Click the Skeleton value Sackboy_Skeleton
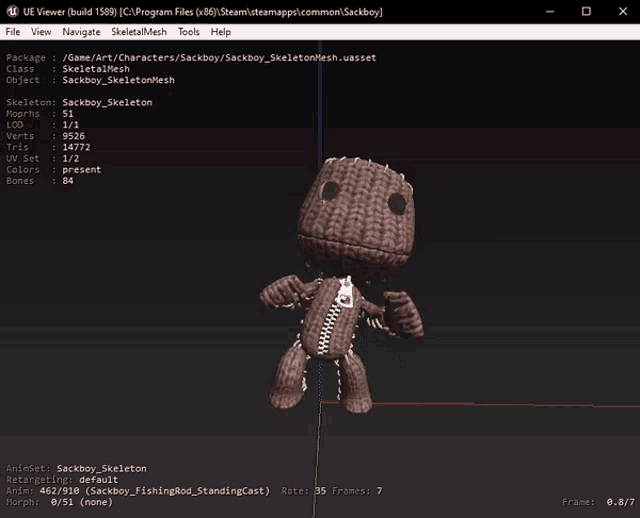The height and width of the screenshot is (518, 640). [x=107, y=102]
